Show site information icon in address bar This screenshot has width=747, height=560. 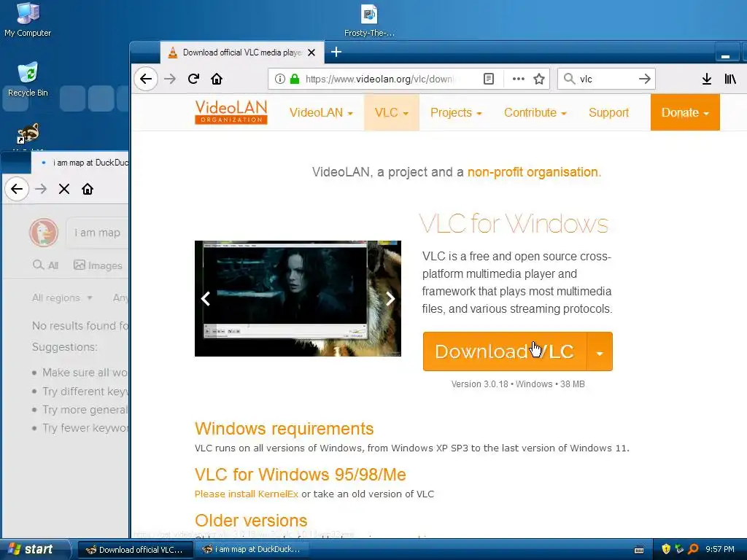pos(280,79)
